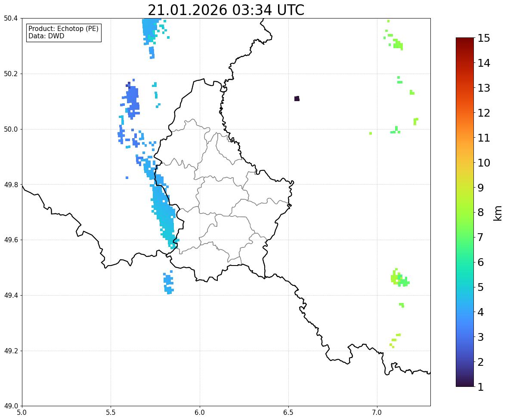Image resolution: width=507 pixels, height=420 pixels.
Task: Click colorbar tick label 10
Action: click(484, 163)
